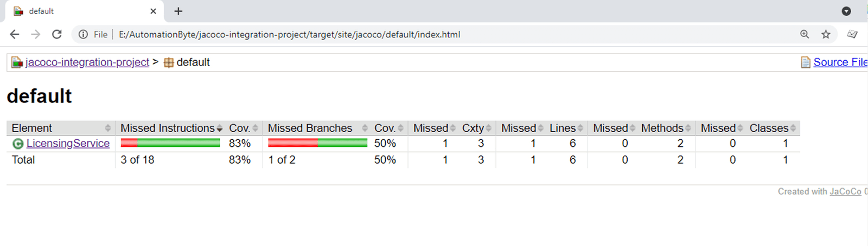Image resolution: width=868 pixels, height=246 pixels.
Task: Open the zoom magnifier icon in address bar
Action: pyautogui.click(x=805, y=34)
